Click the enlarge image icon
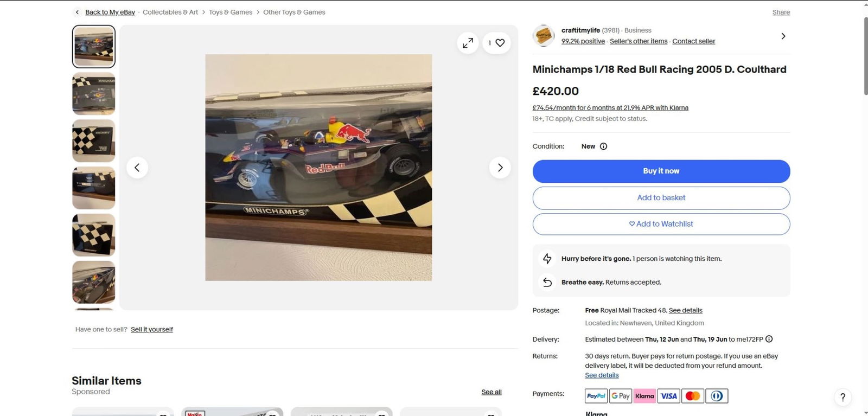 [468, 42]
